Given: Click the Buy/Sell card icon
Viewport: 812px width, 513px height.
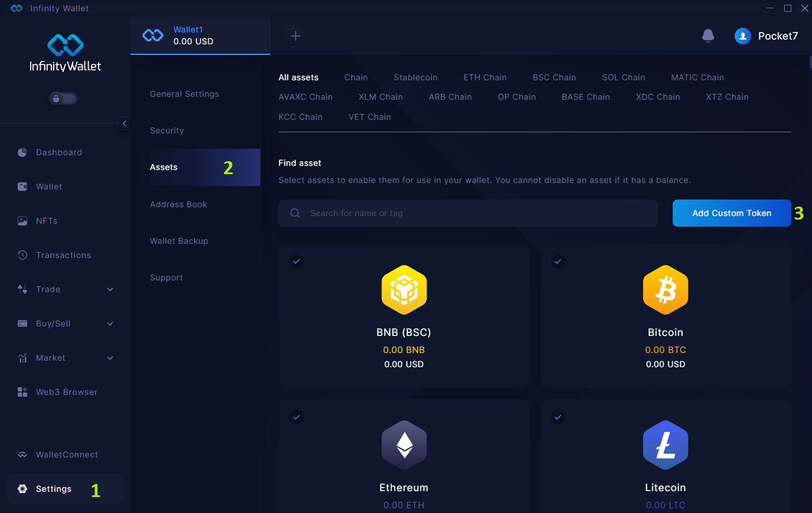Looking at the screenshot, I should coord(22,324).
